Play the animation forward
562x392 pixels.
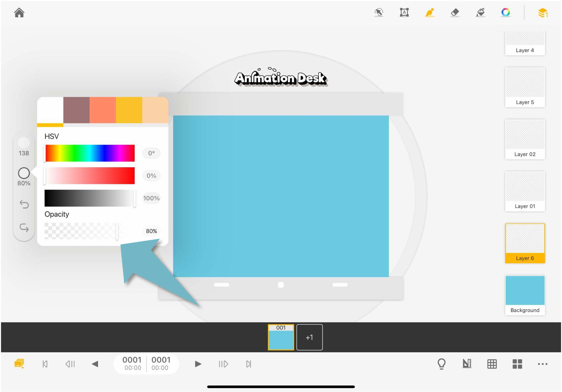click(198, 364)
